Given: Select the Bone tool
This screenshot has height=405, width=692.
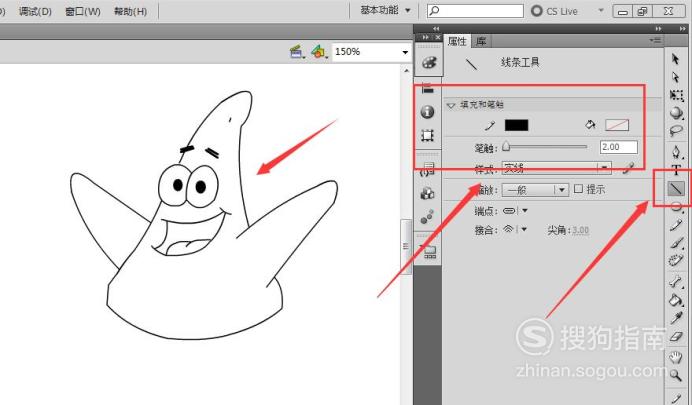Looking at the screenshot, I should [x=676, y=281].
